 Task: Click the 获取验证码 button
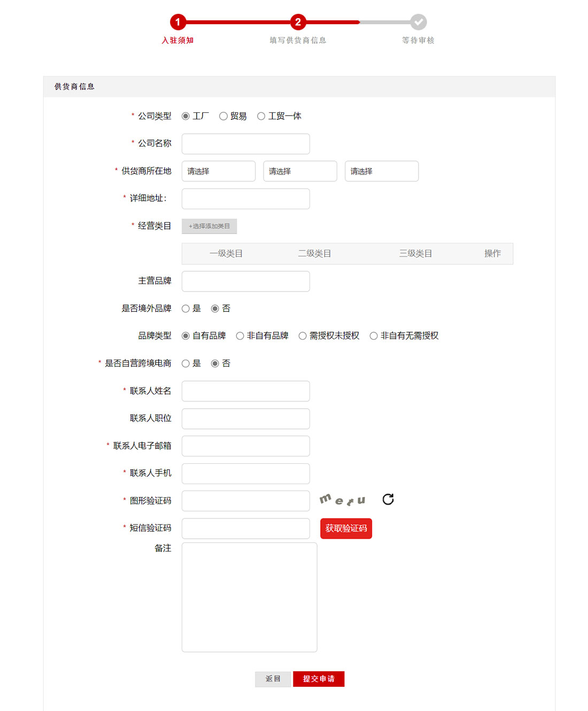pyautogui.click(x=346, y=529)
